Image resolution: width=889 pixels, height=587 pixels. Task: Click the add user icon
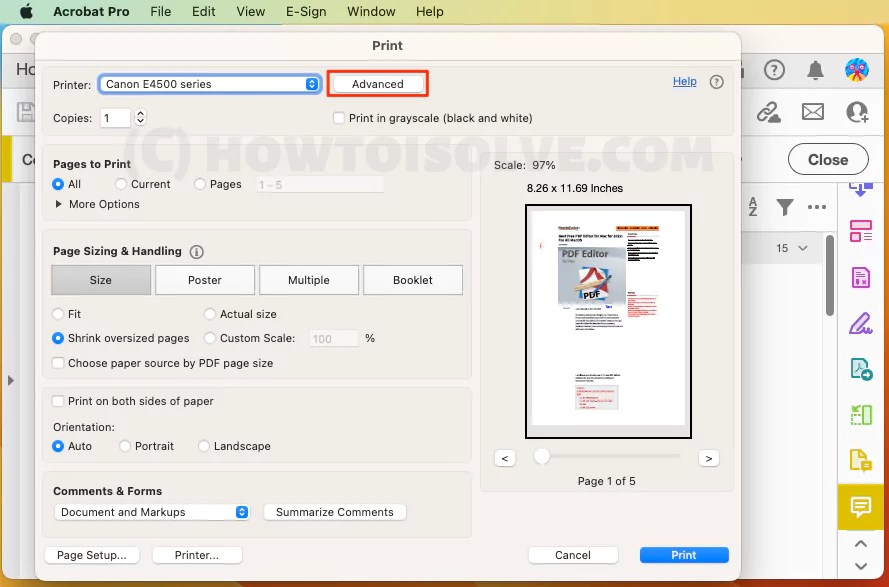[857, 112]
